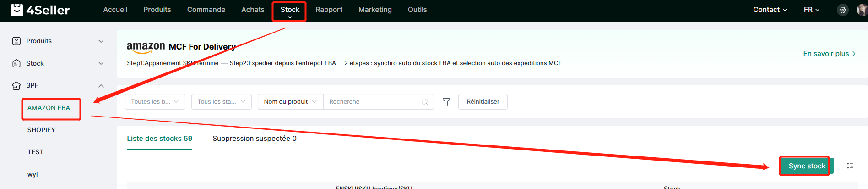The height and width of the screenshot is (189, 868).
Task: Select wyl in sidebar
Action: (x=33, y=174)
